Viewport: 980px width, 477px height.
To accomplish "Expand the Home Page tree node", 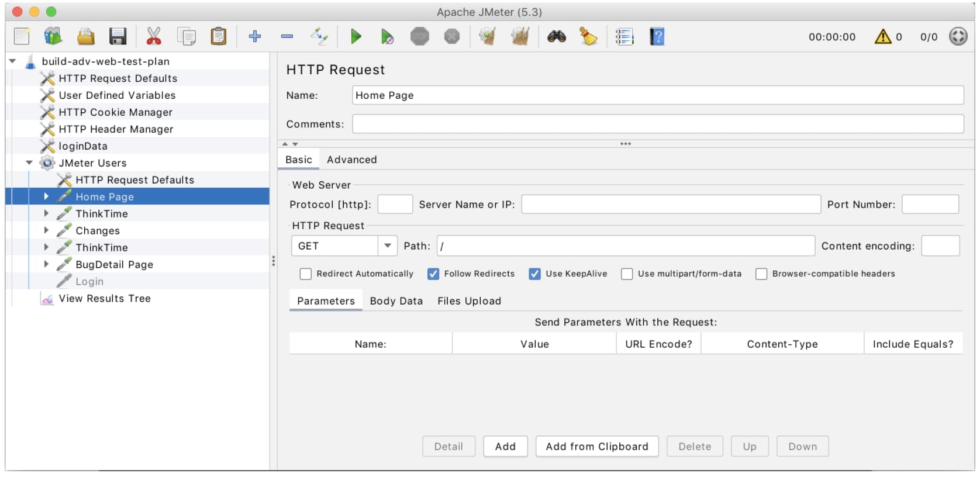I will [46, 196].
